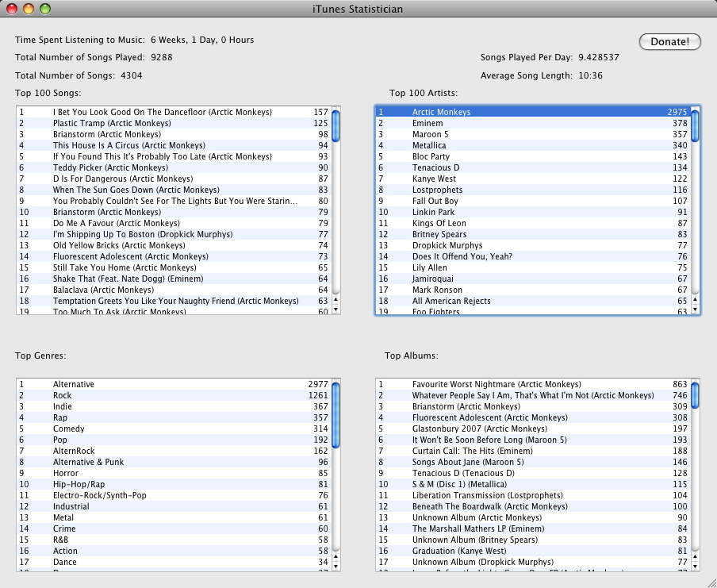The height and width of the screenshot is (588, 717).
Task: Select song row 'Fluorescent Adolescent' in Top Songs
Action: pyautogui.click(x=174, y=257)
